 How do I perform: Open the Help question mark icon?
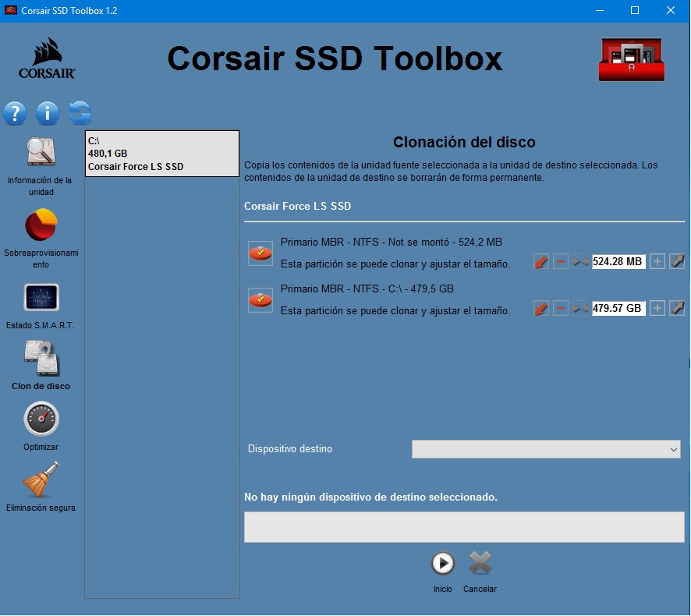click(15, 113)
